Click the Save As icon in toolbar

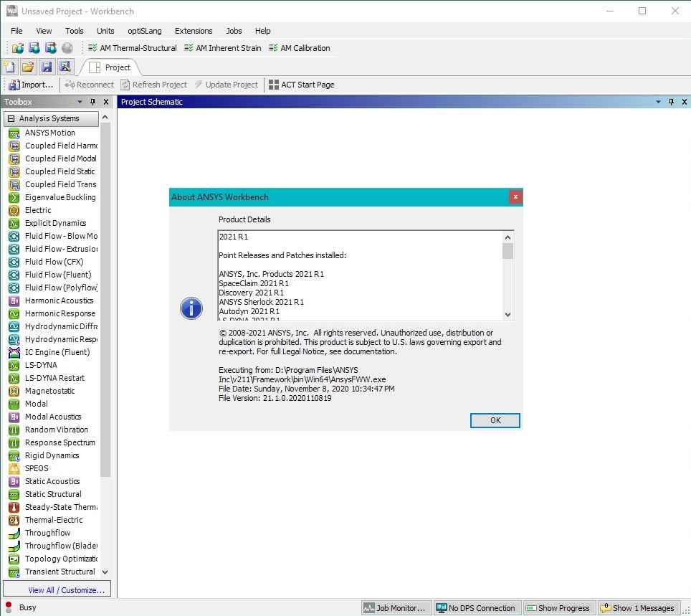(x=65, y=67)
